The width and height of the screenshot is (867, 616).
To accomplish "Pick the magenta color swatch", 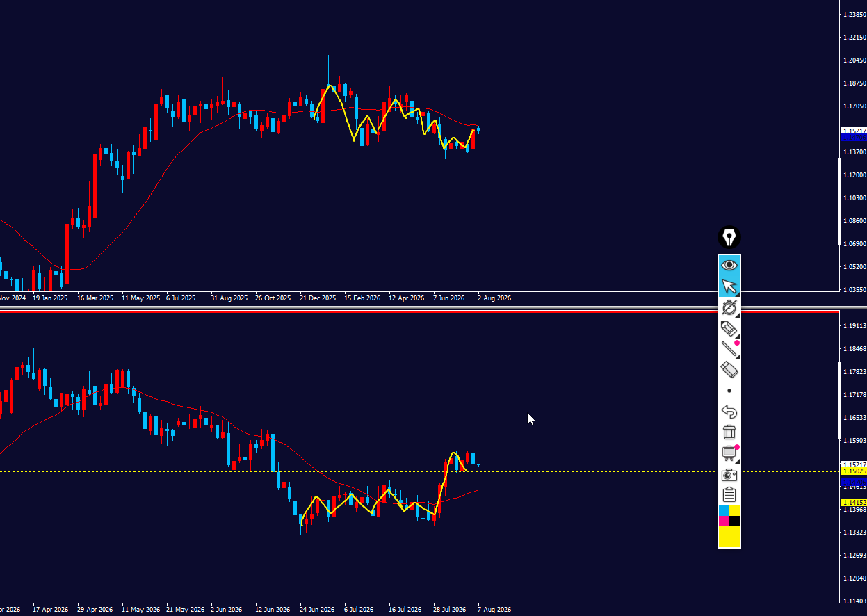I will (724, 521).
